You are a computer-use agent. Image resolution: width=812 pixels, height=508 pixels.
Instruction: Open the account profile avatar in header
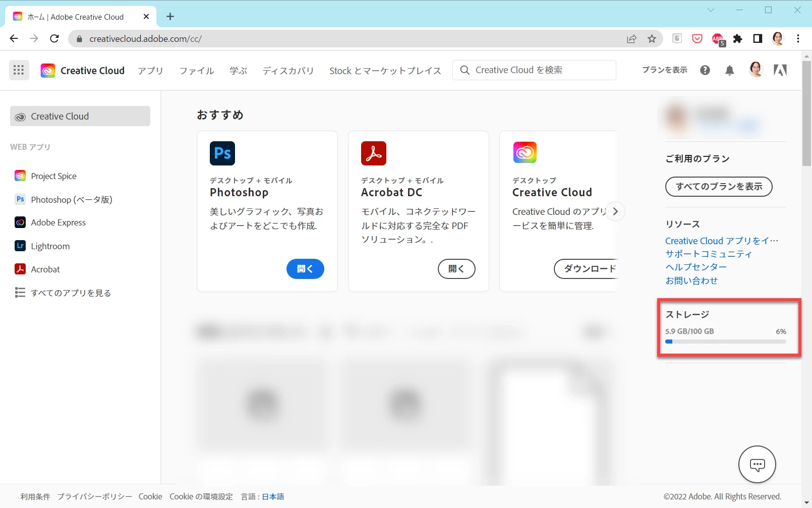756,70
